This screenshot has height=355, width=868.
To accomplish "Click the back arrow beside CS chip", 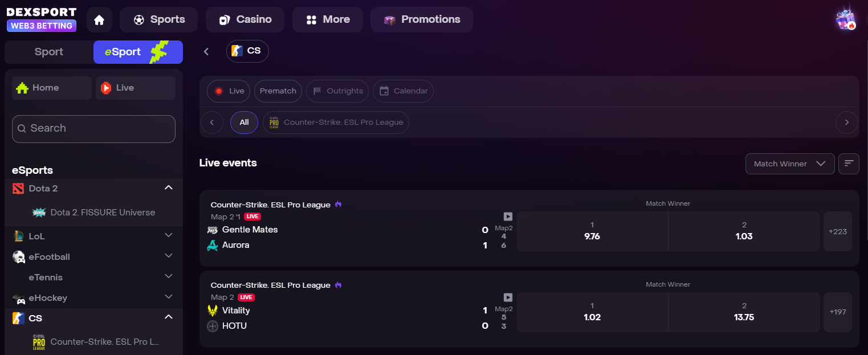I will [206, 51].
